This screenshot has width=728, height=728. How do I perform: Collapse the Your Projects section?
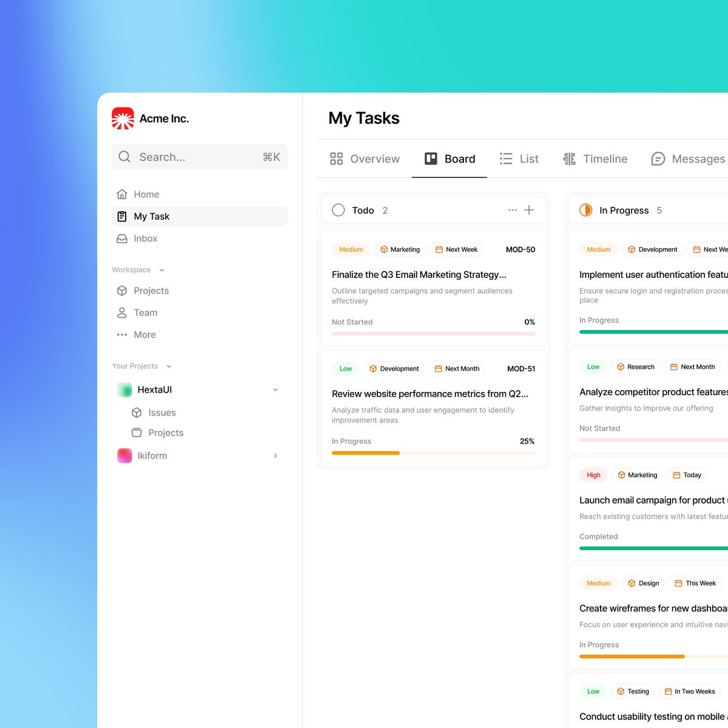pos(169,366)
